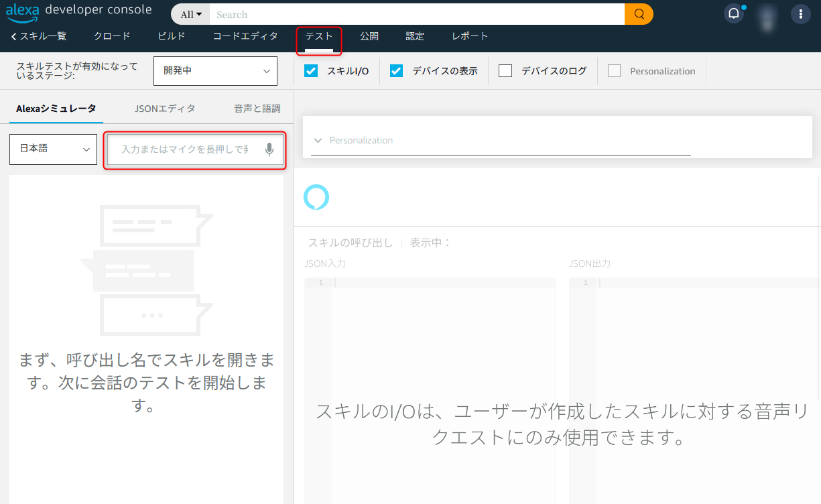Open the 日本語 language selector
The image size is (821, 504).
click(x=53, y=149)
